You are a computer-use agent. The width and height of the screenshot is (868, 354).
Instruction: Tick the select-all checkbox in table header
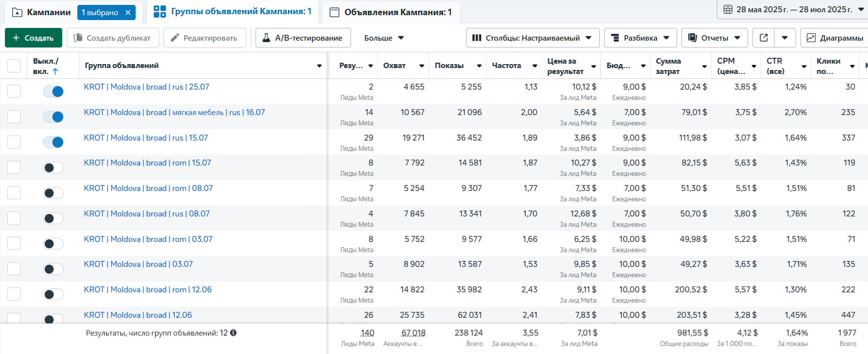pos(14,66)
